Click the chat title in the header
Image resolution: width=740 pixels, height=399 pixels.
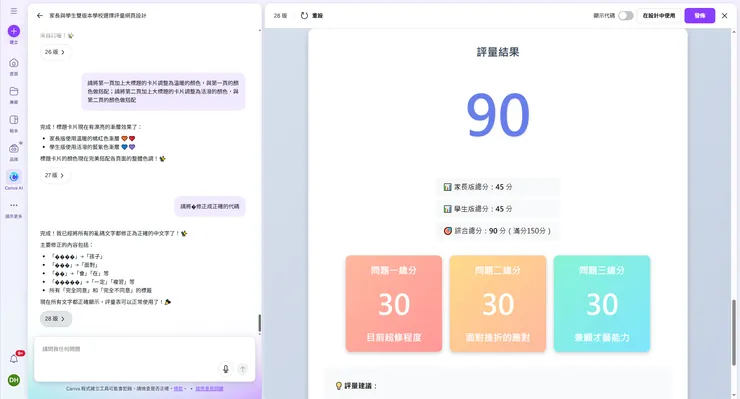point(98,16)
